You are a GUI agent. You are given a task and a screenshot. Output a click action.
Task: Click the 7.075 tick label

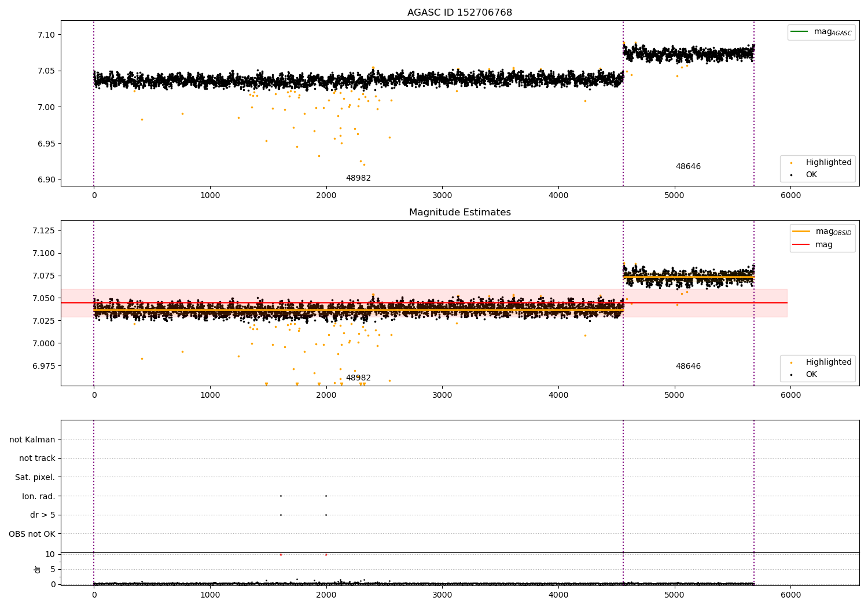43,276
